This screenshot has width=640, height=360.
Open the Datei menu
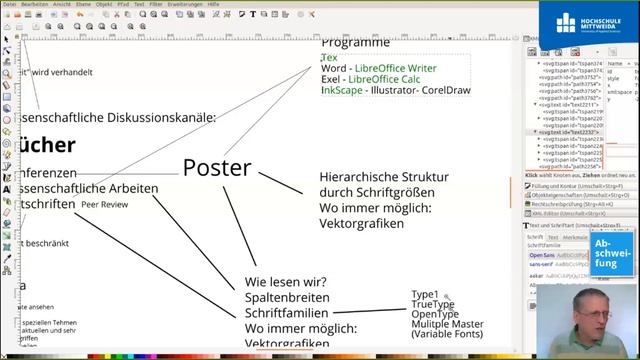[x=9, y=4]
